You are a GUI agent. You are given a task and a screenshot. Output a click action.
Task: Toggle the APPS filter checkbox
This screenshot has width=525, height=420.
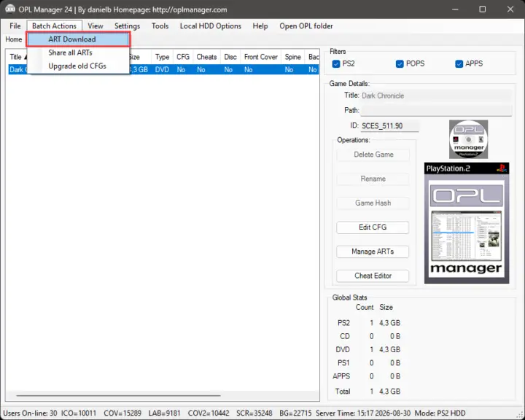[459, 63]
